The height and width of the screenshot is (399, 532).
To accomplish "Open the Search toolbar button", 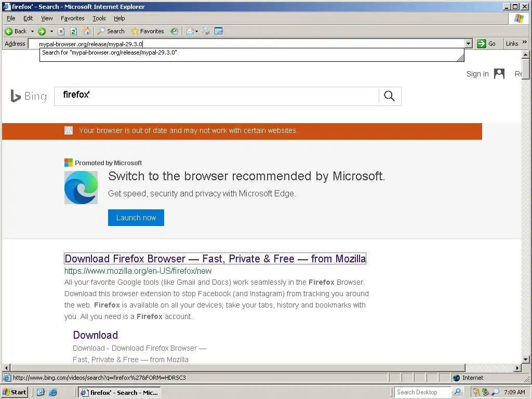I will 111,31.
